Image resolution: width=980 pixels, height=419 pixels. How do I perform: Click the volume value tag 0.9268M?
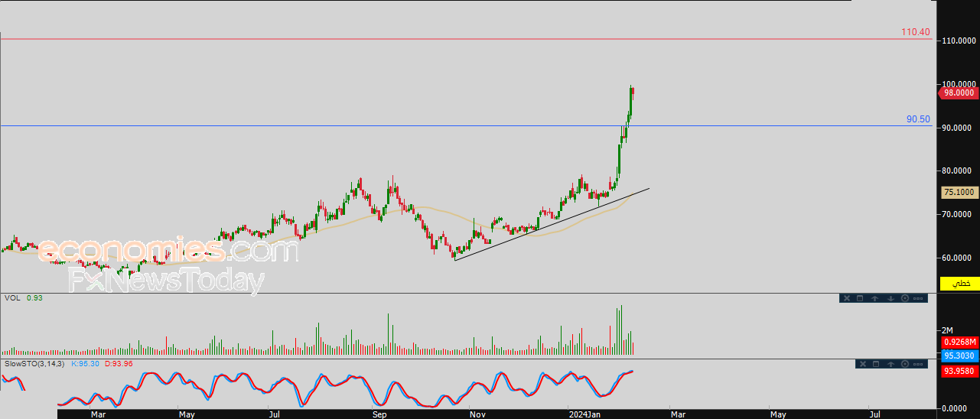coord(960,343)
